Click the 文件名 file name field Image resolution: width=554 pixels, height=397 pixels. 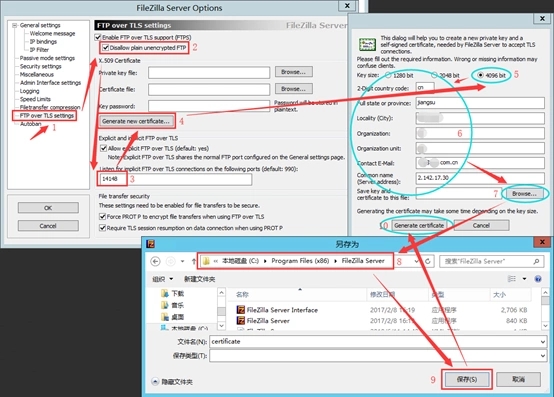point(378,342)
